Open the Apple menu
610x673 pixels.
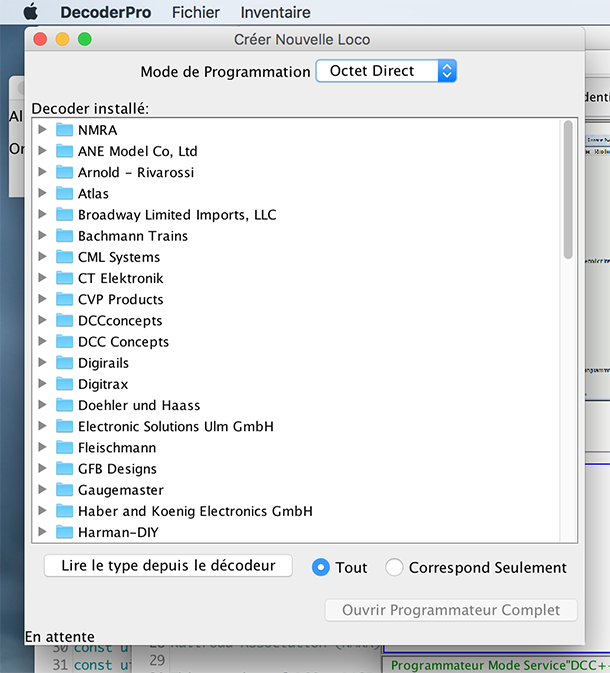tap(30, 12)
